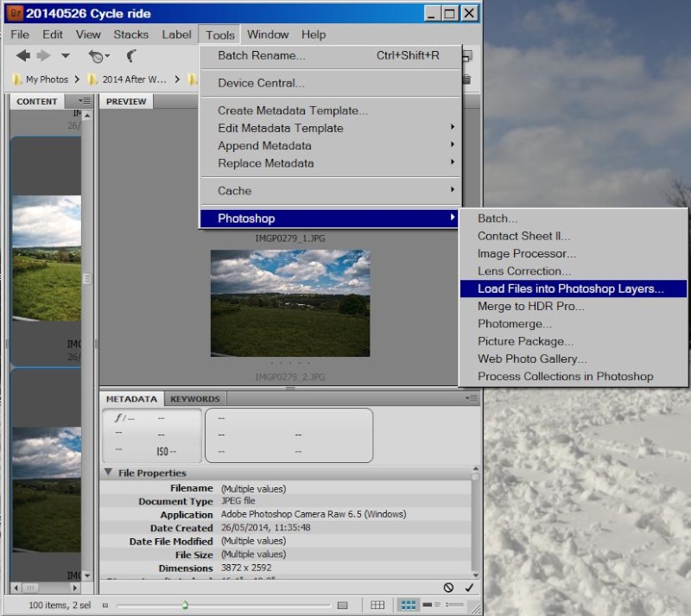The image size is (691, 616).
Task: Open the 2014 After W... folder breadcrumb
Action: (127, 79)
